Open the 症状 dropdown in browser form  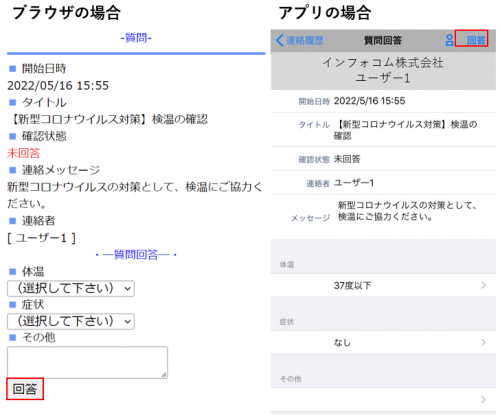click(71, 321)
